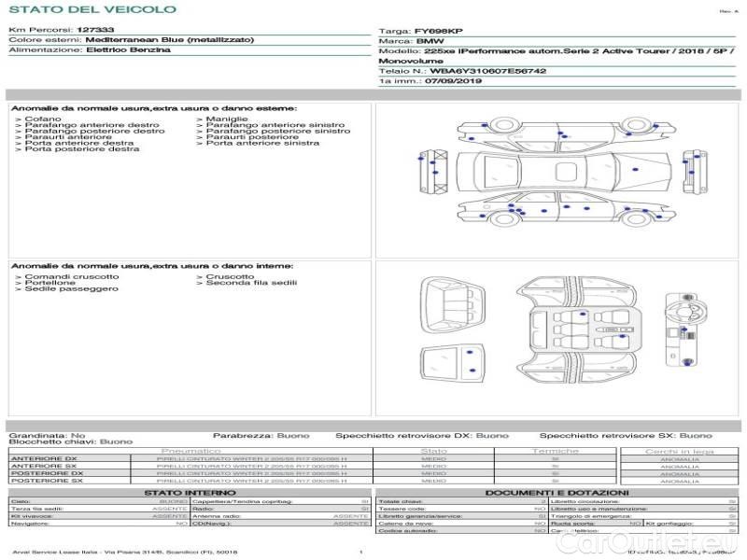This screenshot has width=747, height=560.
Task: Select the 'Sedile passeggero' interior entry
Action: point(72,289)
